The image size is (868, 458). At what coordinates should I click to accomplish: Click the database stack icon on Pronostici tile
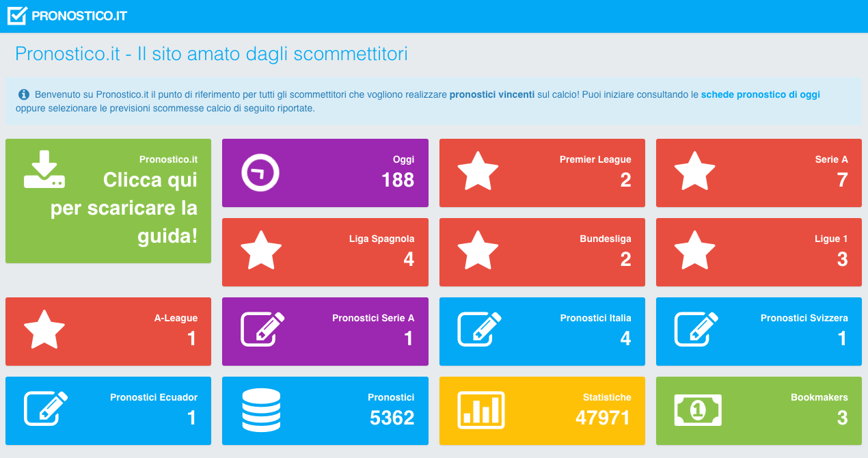261,410
